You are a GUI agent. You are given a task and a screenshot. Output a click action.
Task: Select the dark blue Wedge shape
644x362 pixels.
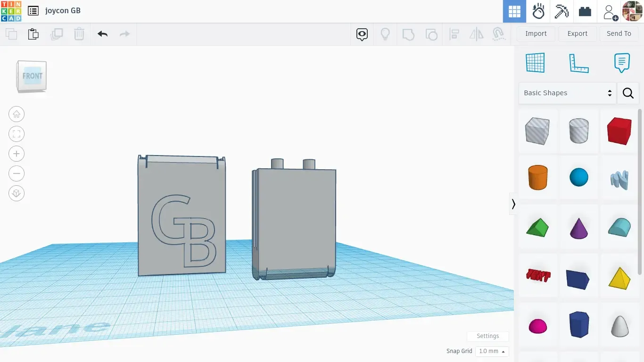tap(578, 279)
